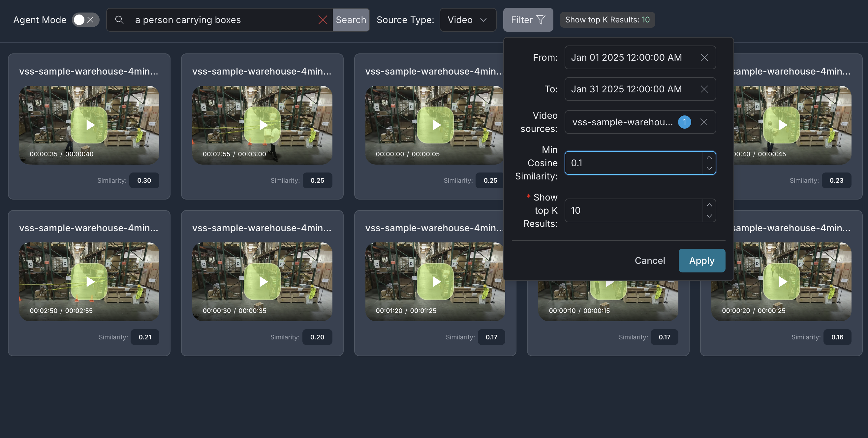Click the count badge on Video sources
The width and height of the screenshot is (868, 438).
684,122
